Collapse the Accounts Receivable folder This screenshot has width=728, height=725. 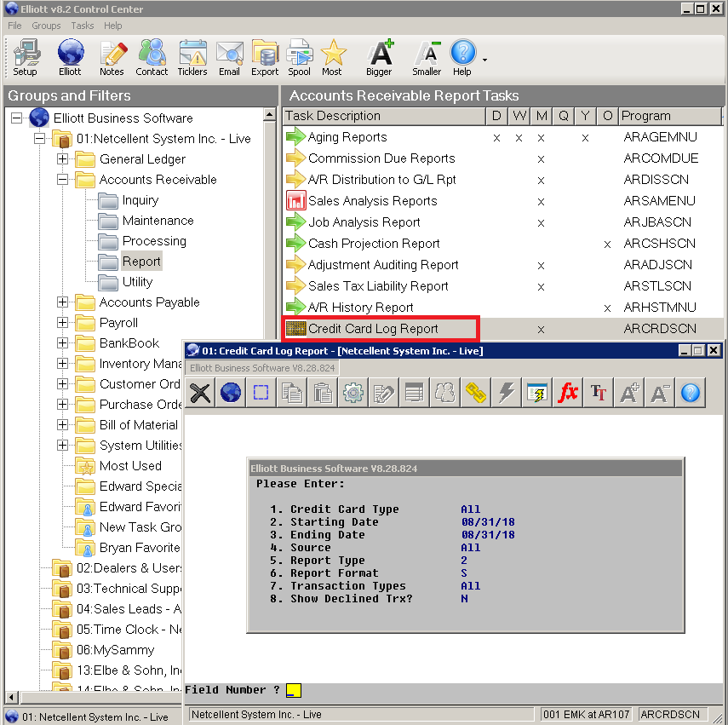tap(62, 179)
